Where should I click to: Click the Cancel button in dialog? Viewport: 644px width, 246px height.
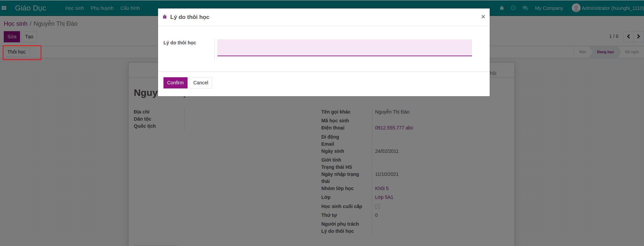200,83
